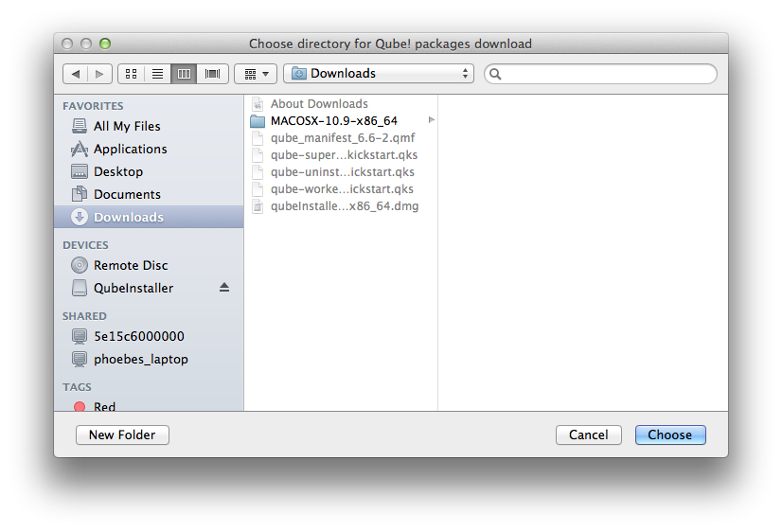The height and width of the screenshot is (532, 782).
Task: Select the MACOSX-10.9-x86_64 folder
Action: (333, 121)
